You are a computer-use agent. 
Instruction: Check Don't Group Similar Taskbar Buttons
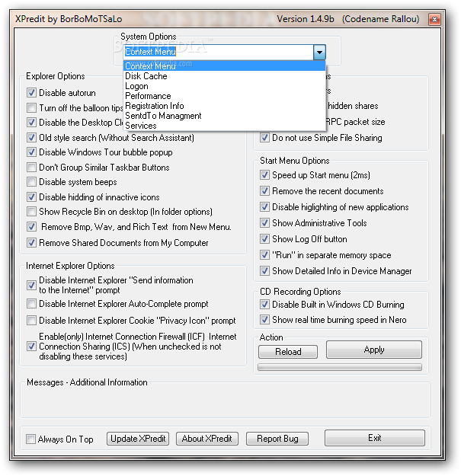(x=31, y=168)
